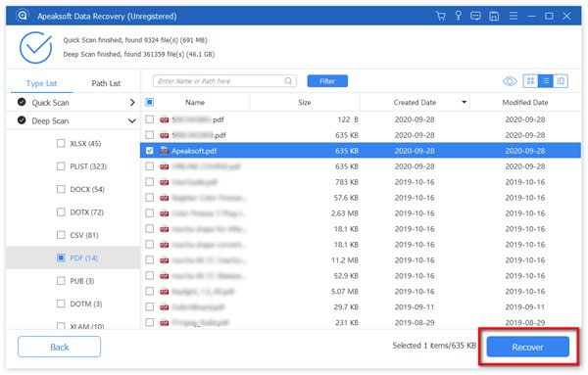Click the PDF icon of the 57.6 KB file
This screenshot has height=375, width=588.
[x=165, y=198]
